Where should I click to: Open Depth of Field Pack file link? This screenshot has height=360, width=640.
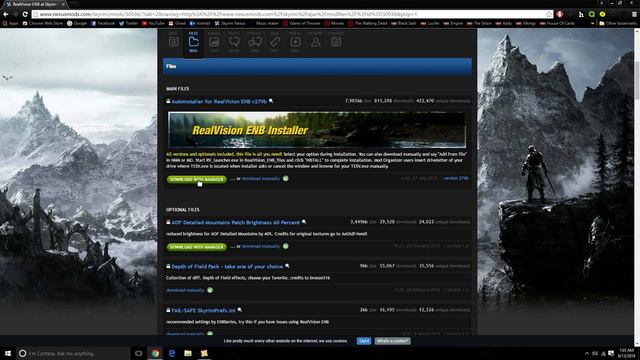point(227,267)
